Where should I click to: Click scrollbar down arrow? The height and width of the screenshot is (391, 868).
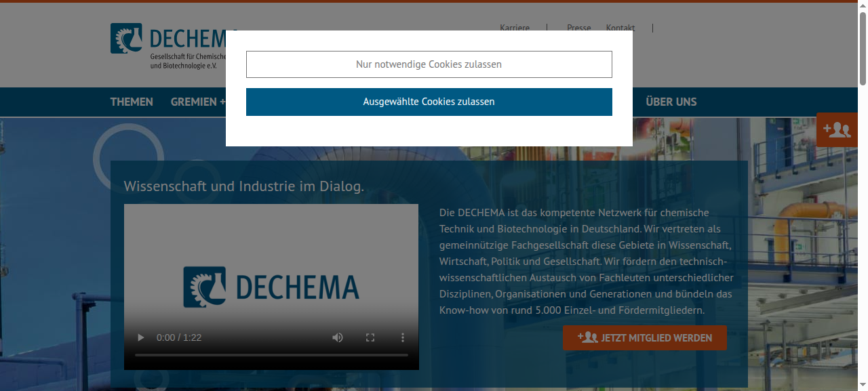pos(863,386)
